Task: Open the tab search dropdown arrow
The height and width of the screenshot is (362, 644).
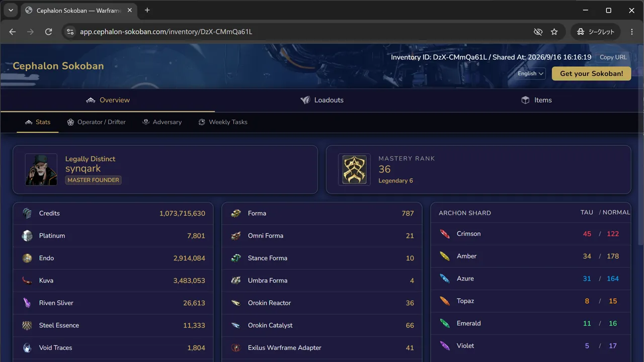Action: tap(11, 10)
